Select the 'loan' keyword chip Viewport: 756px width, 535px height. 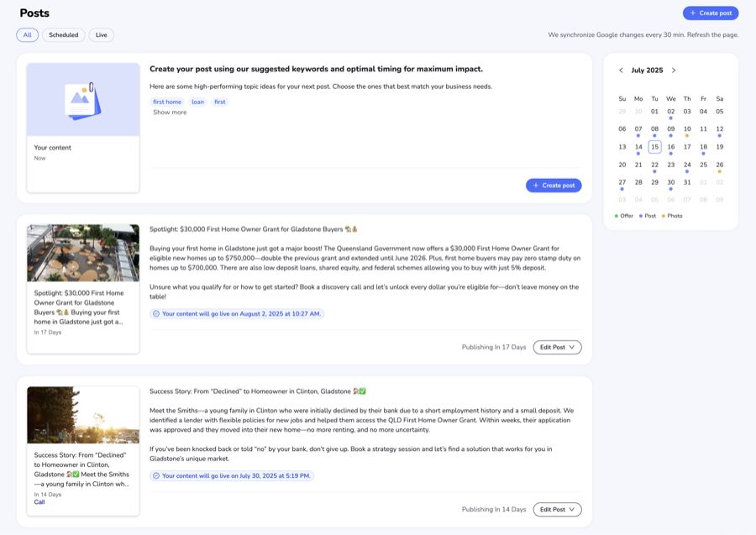pyautogui.click(x=197, y=102)
